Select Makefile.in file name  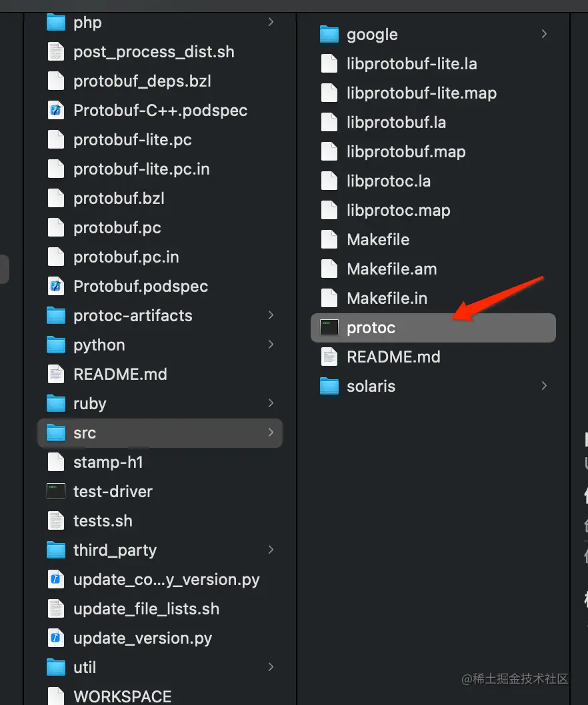point(387,298)
